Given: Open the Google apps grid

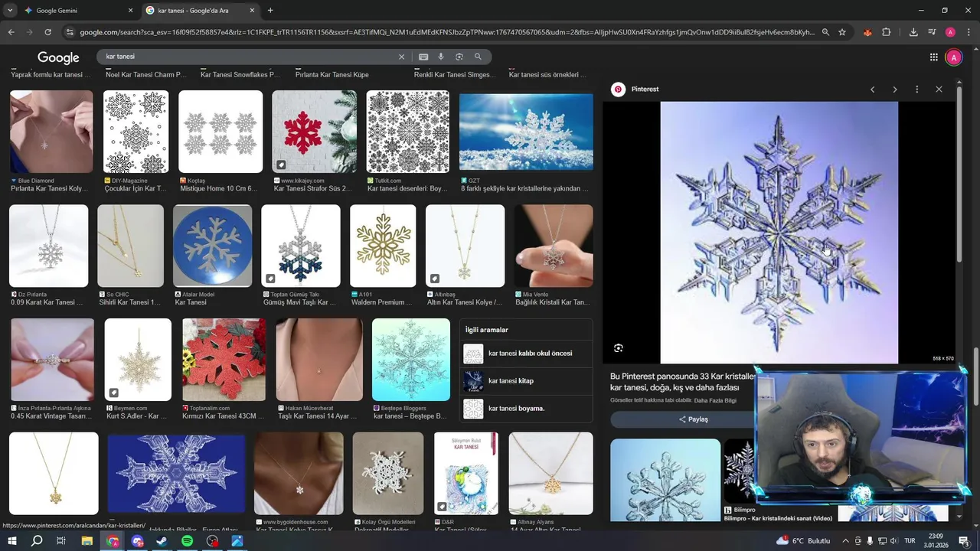Looking at the screenshot, I should click(934, 57).
